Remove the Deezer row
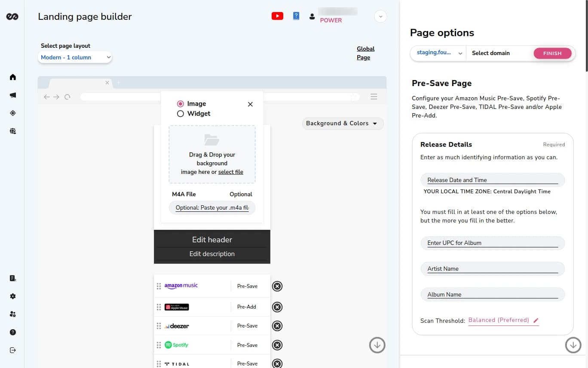Viewport: 588px width, 368px height. pos(277,326)
